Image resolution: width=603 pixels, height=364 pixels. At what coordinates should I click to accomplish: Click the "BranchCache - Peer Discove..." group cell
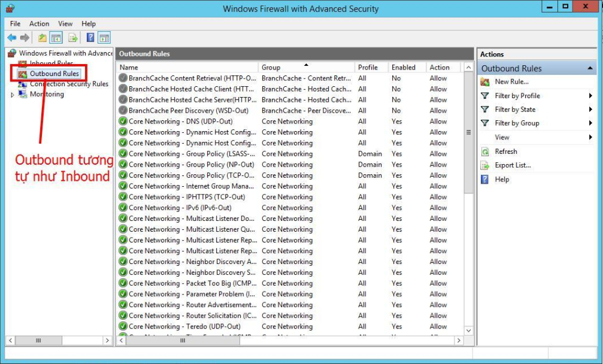pyautogui.click(x=306, y=110)
